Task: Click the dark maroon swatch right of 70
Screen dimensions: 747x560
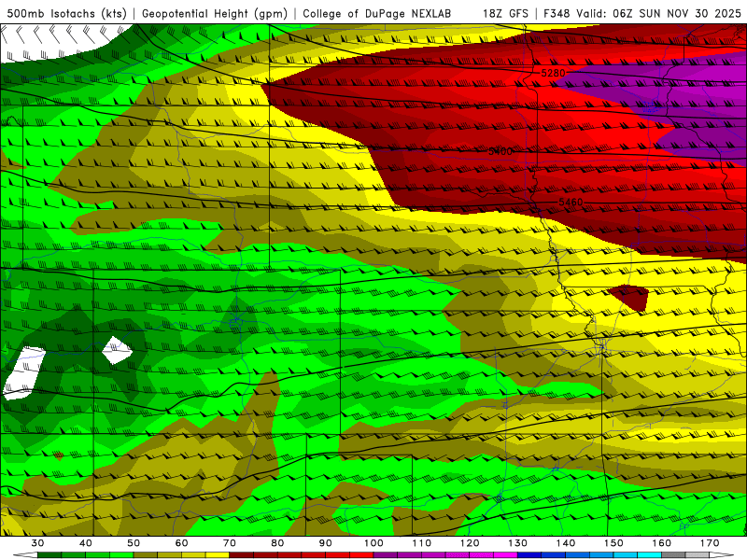Action: click(242, 555)
